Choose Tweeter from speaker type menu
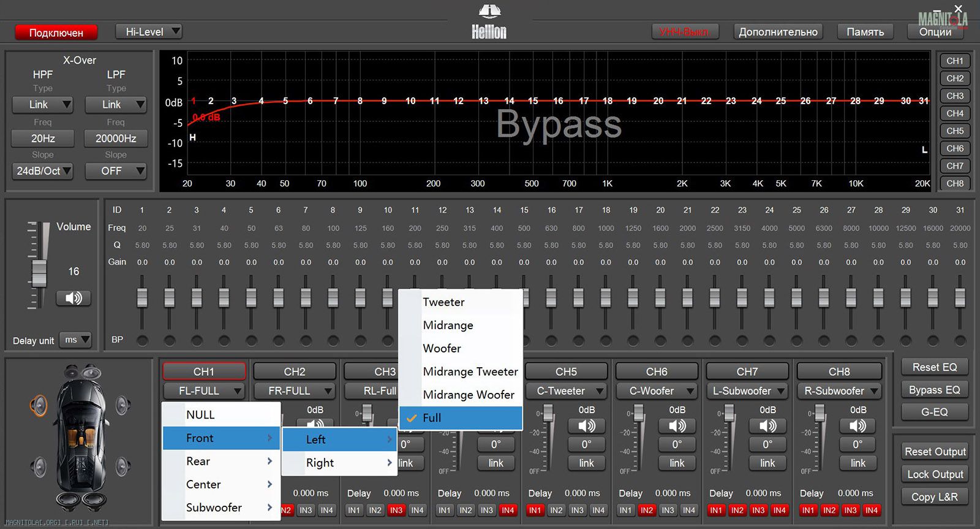The height and width of the screenshot is (529, 980). [x=461, y=302]
